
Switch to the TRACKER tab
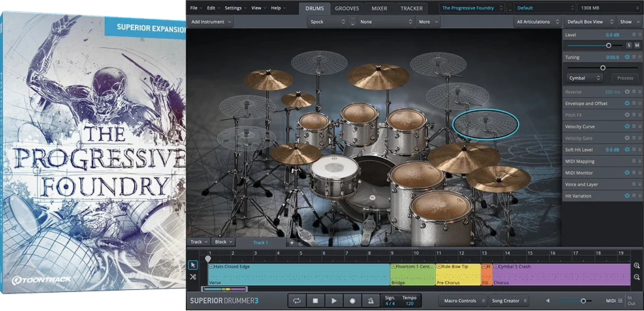(412, 8)
